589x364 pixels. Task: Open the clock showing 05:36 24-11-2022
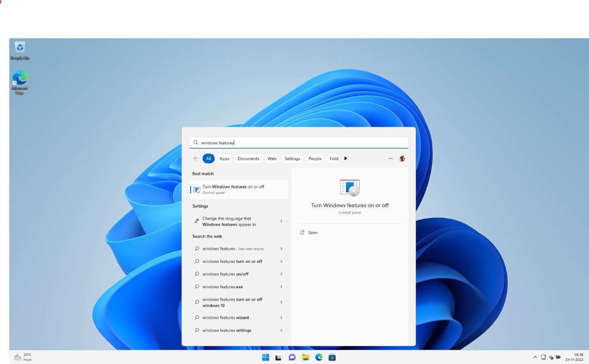[x=574, y=357]
